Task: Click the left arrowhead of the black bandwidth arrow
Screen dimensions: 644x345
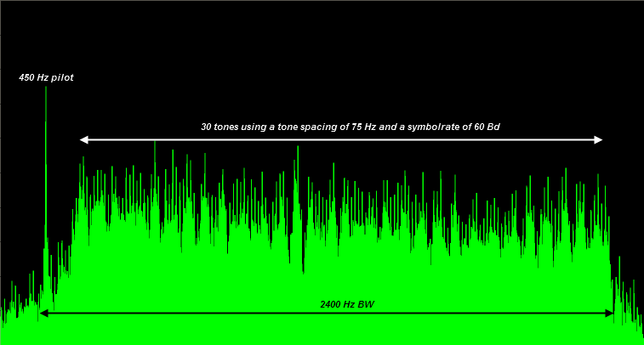Action: click(x=43, y=314)
